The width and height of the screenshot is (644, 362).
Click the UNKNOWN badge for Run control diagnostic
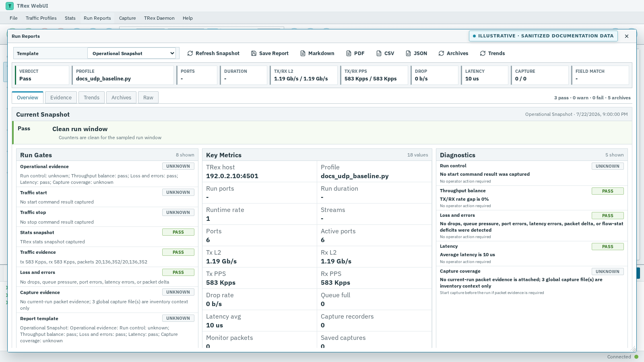[608, 166]
